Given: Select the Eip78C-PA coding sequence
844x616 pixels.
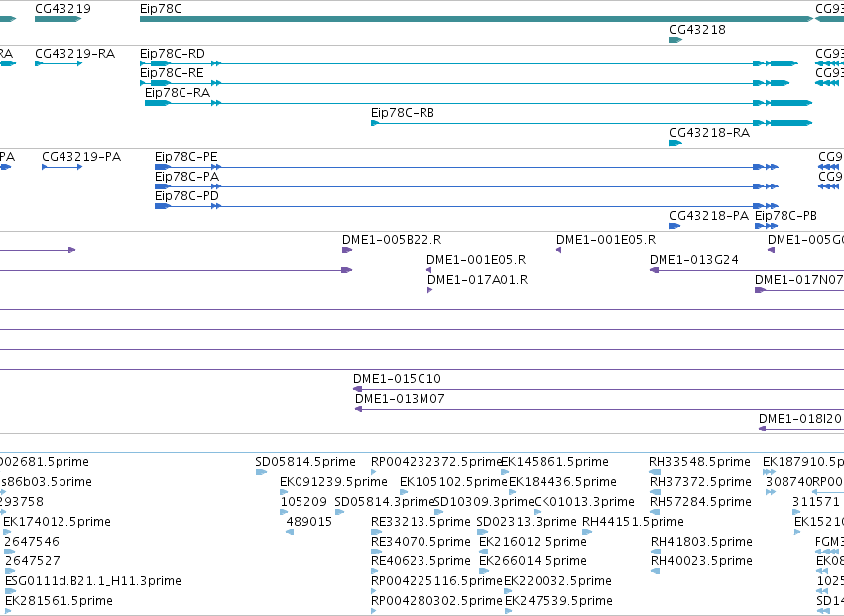Looking at the screenshot, I should 467,186.
